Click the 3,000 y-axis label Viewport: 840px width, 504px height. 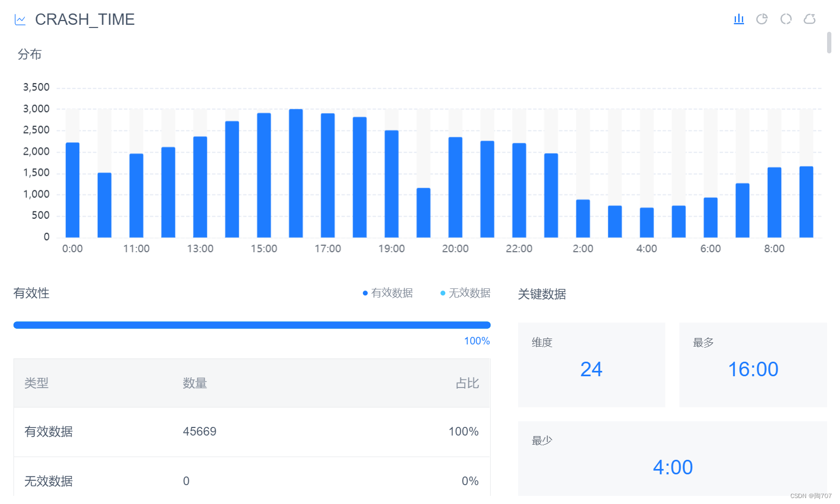click(x=36, y=109)
